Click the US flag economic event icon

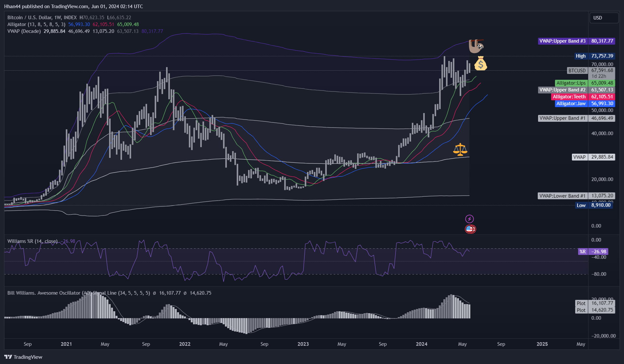[470, 229]
